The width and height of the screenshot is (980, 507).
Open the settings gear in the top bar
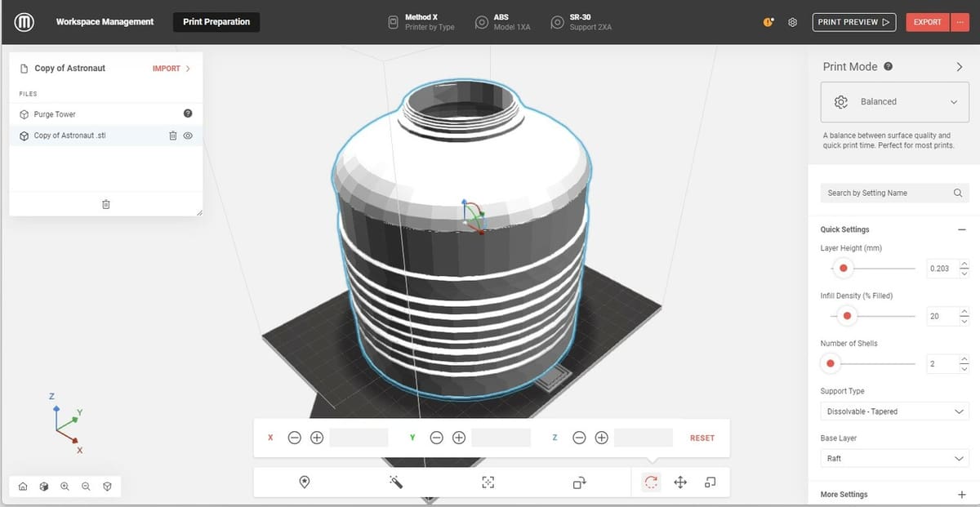pos(792,22)
